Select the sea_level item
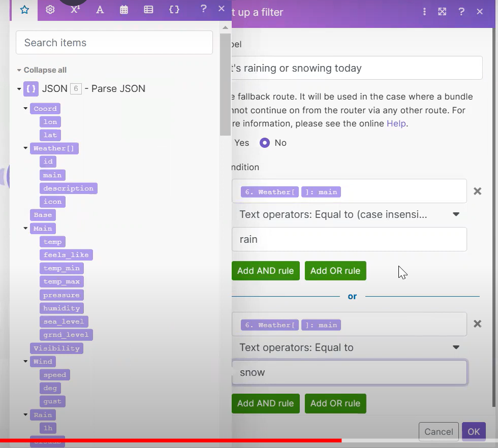The width and height of the screenshot is (498, 448). [x=64, y=322]
